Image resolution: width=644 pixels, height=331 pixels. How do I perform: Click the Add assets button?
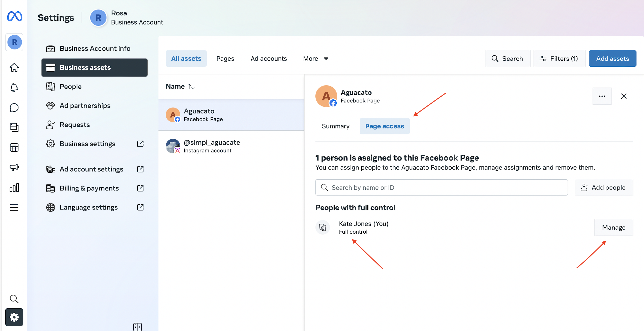[612, 58]
